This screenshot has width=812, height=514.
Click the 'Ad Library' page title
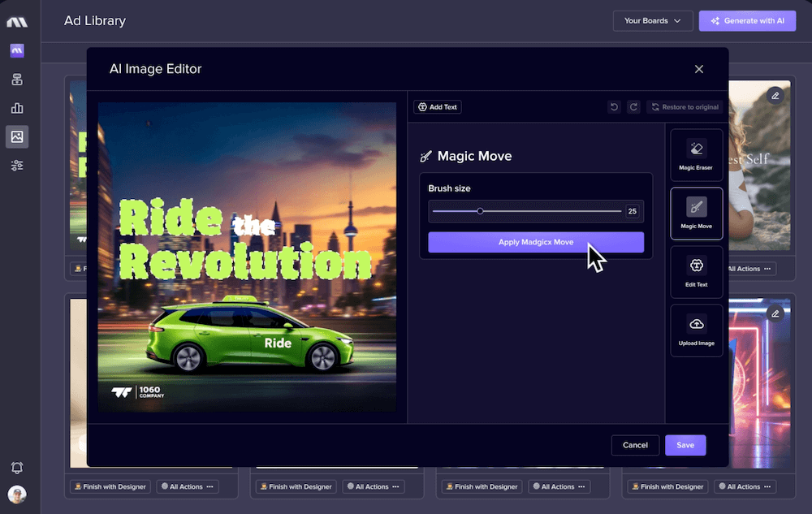point(95,20)
